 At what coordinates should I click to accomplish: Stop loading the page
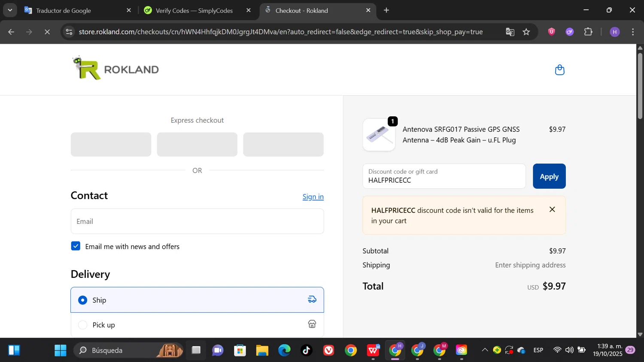coord(47,32)
